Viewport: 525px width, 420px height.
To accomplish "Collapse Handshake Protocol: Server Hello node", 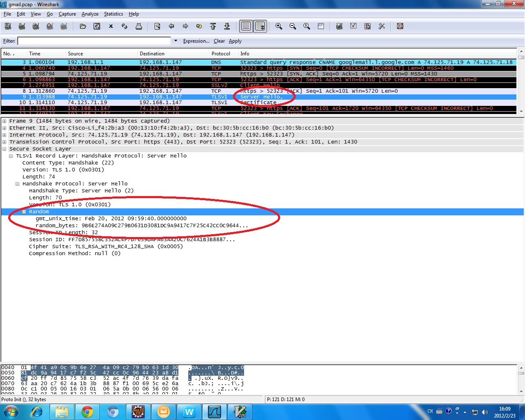I will pyautogui.click(x=18, y=184).
